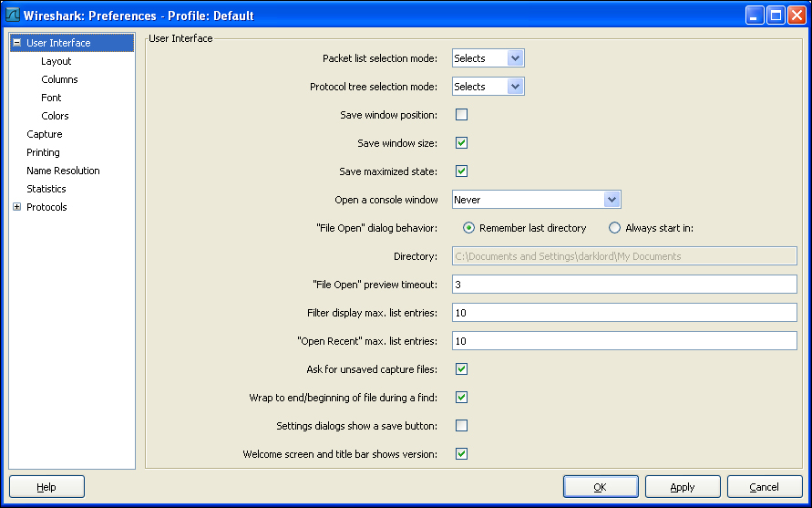
Task: Expand the Protocols tree node
Action: point(16,207)
